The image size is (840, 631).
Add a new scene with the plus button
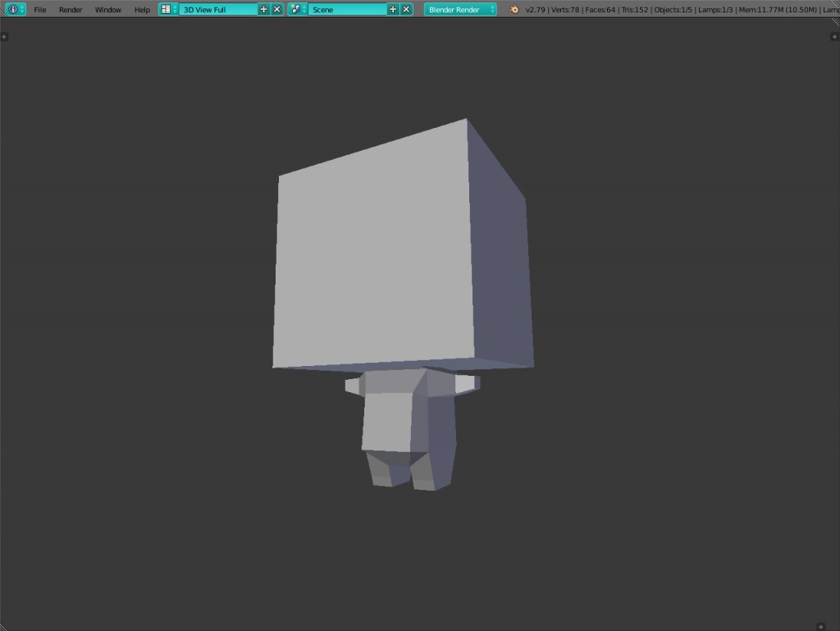(x=394, y=9)
